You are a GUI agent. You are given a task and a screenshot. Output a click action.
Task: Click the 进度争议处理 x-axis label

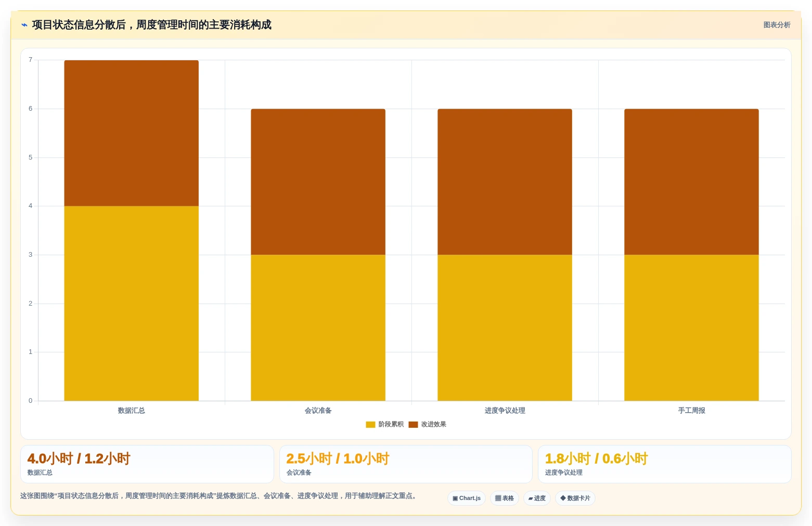click(x=505, y=411)
